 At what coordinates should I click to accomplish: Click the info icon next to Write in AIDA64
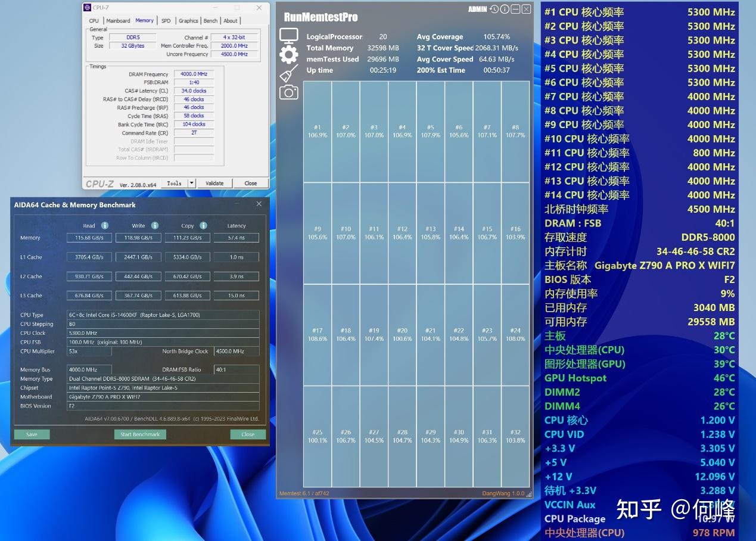[155, 225]
